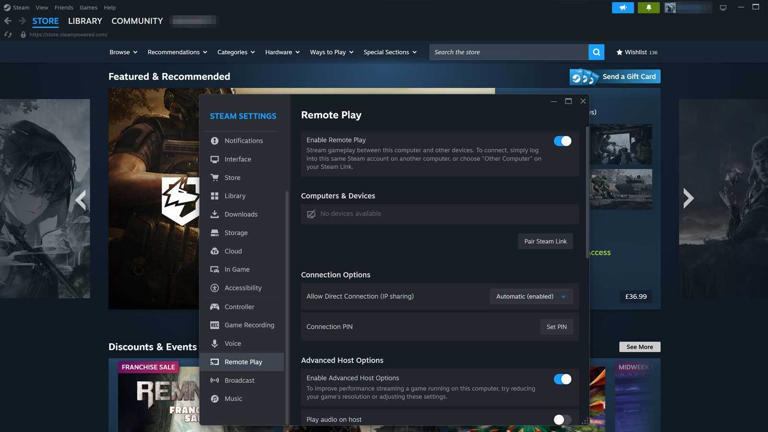Image resolution: width=768 pixels, height=432 pixels.
Task: Expand the Categories menu
Action: click(236, 52)
